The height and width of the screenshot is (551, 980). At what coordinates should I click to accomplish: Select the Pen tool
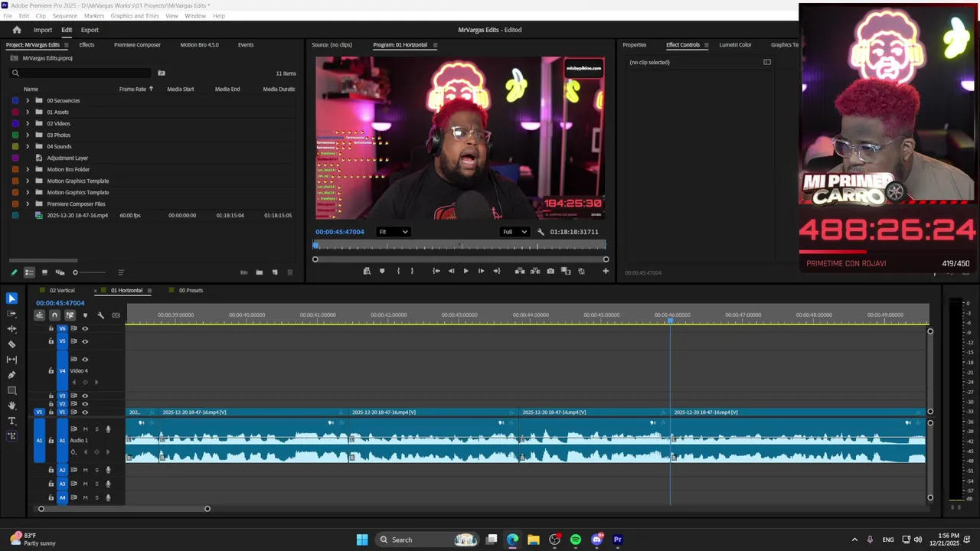(11, 375)
